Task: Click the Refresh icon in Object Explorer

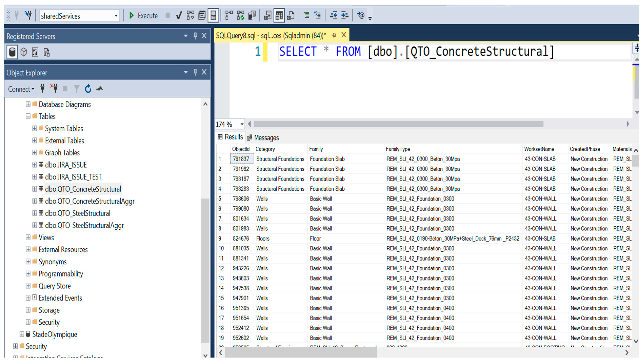Action: pos(88,89)
